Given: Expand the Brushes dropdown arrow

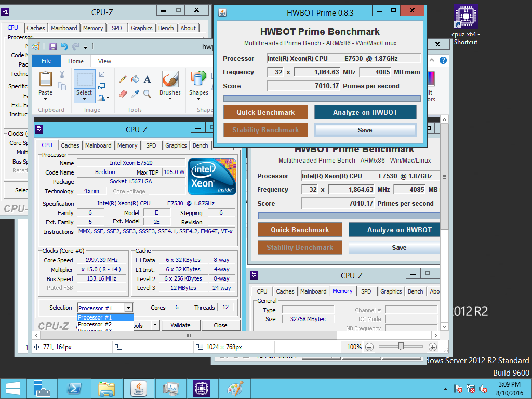Looking at the screenshot, I should coord(170,99).
